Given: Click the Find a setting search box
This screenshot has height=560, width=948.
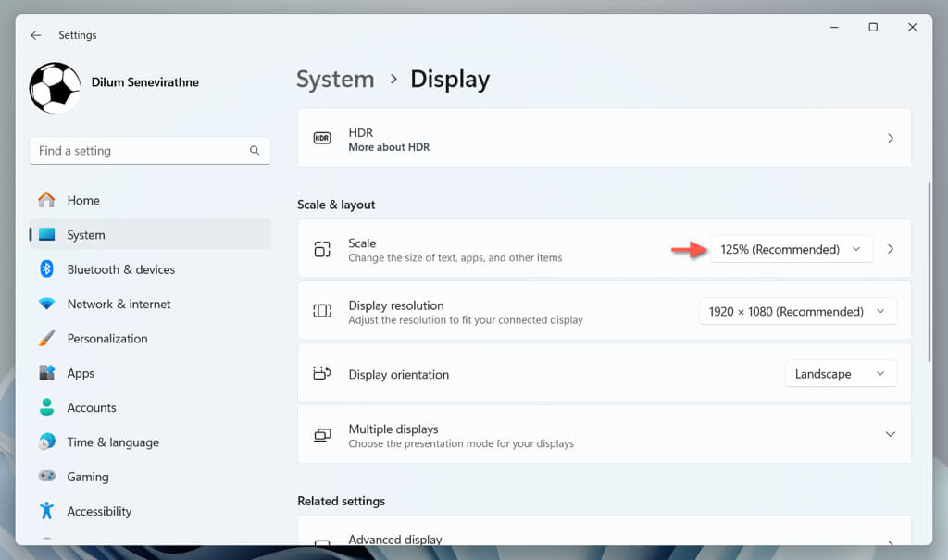Looking at the screenshot, I should coord(139,151).
